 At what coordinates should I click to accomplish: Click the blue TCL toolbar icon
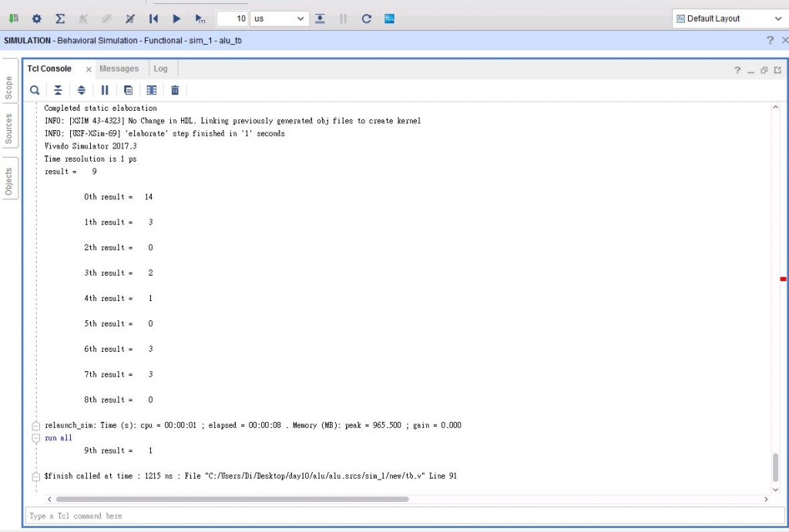[389, 18]
